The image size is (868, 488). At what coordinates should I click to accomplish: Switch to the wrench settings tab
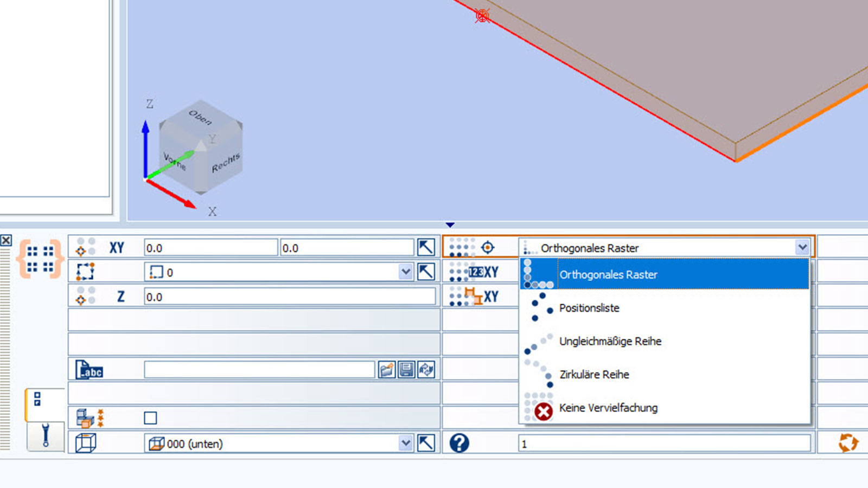click(x=46, y=435)
